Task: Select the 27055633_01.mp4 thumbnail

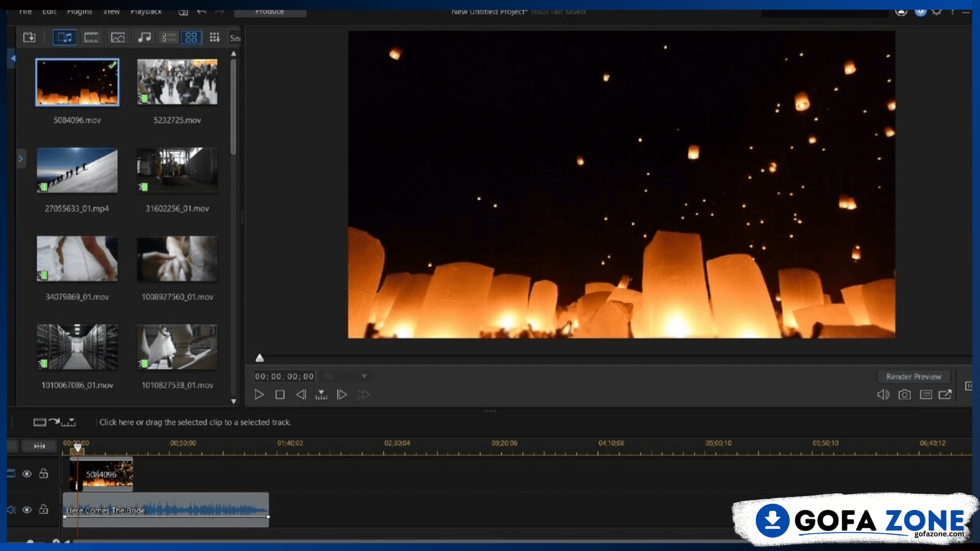Action: click(77, 170)
